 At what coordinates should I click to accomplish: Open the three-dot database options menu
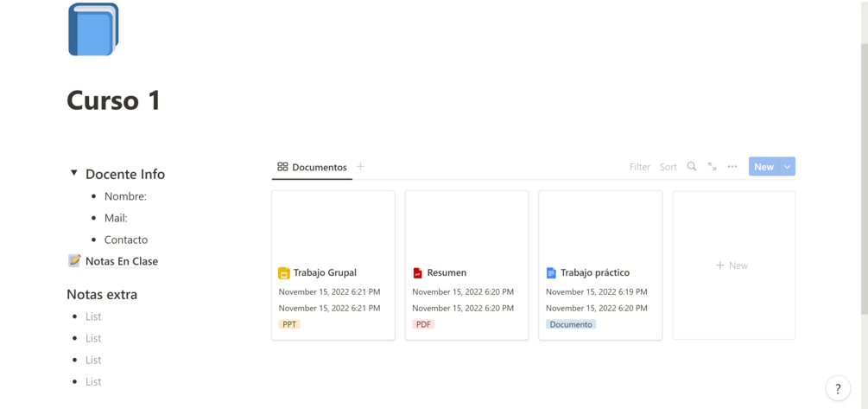pyautogui.click(x=732, y=167)
